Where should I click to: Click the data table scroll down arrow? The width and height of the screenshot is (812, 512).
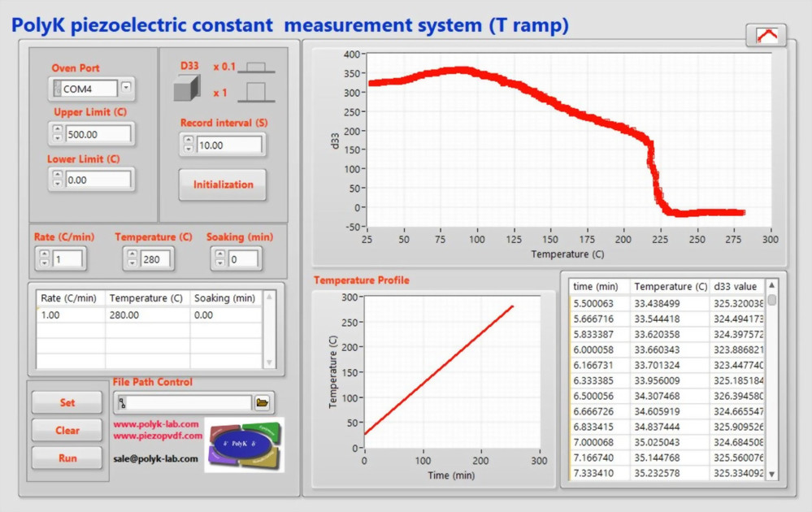point(771,474)
